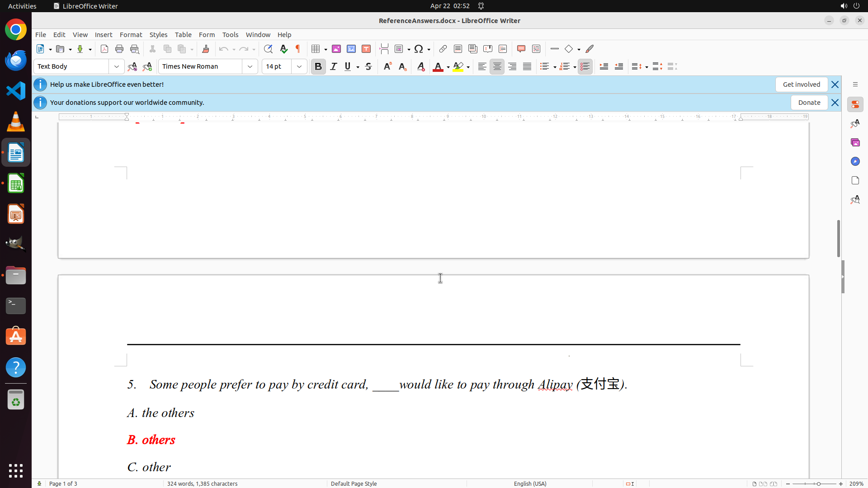868x488 pixels.
Task: Click the Strikethrough formatting icon
Action: tap(368, 66)
